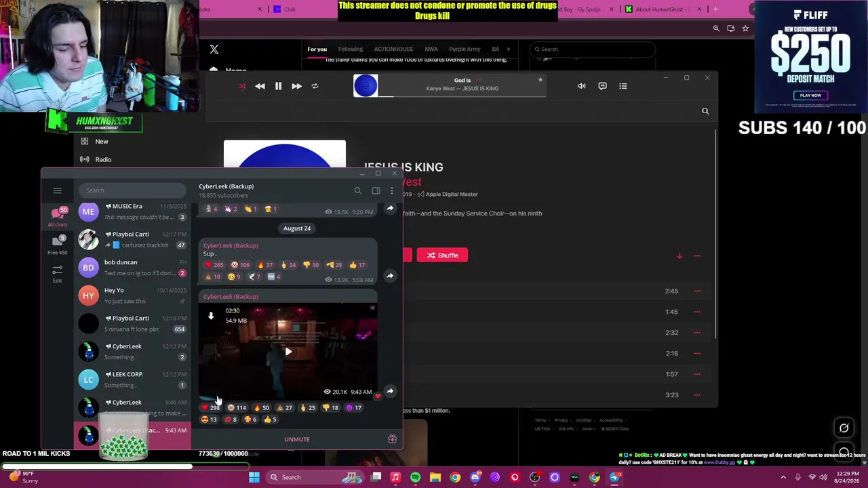Forward the 5:20 PM message
This screenshot has width=868, height=488.
(x=390, y=209)
